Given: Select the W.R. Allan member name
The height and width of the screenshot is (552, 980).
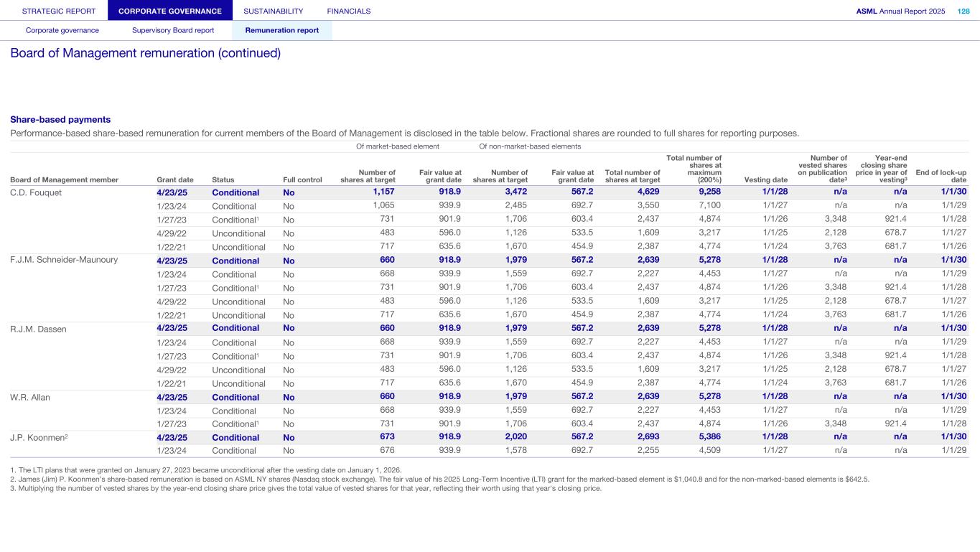Looking at the screenshot, I should point(30,397).
